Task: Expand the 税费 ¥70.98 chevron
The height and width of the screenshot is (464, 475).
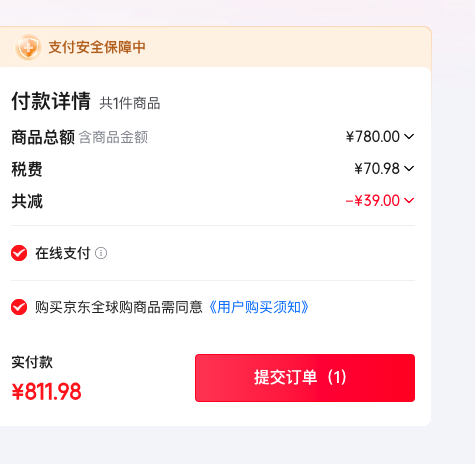Action: pos(409,168)
